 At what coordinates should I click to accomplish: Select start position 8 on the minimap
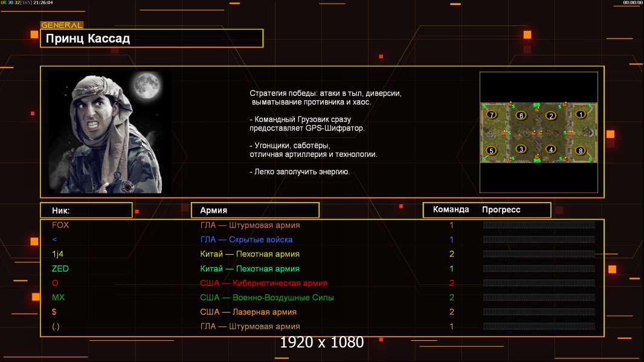pos(581,150)
